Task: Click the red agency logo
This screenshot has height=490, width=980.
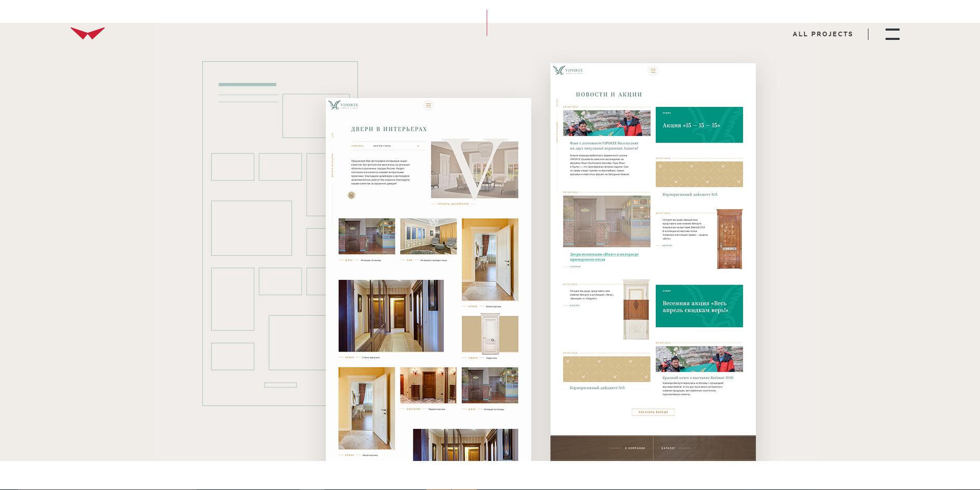Action: coord(88,33)
